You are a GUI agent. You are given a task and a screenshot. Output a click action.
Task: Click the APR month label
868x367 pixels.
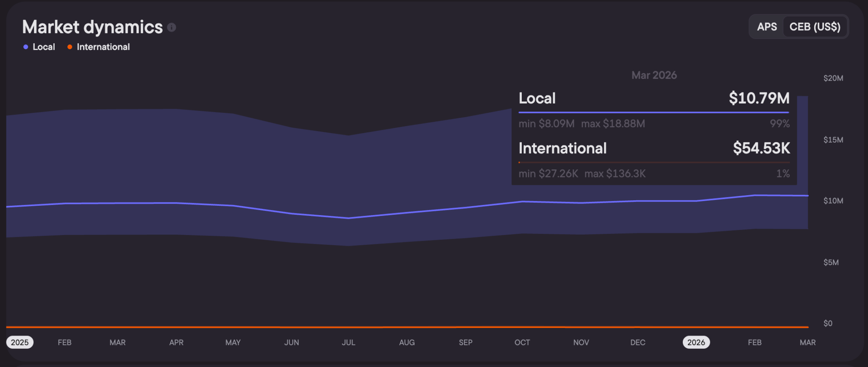(176, 342)
